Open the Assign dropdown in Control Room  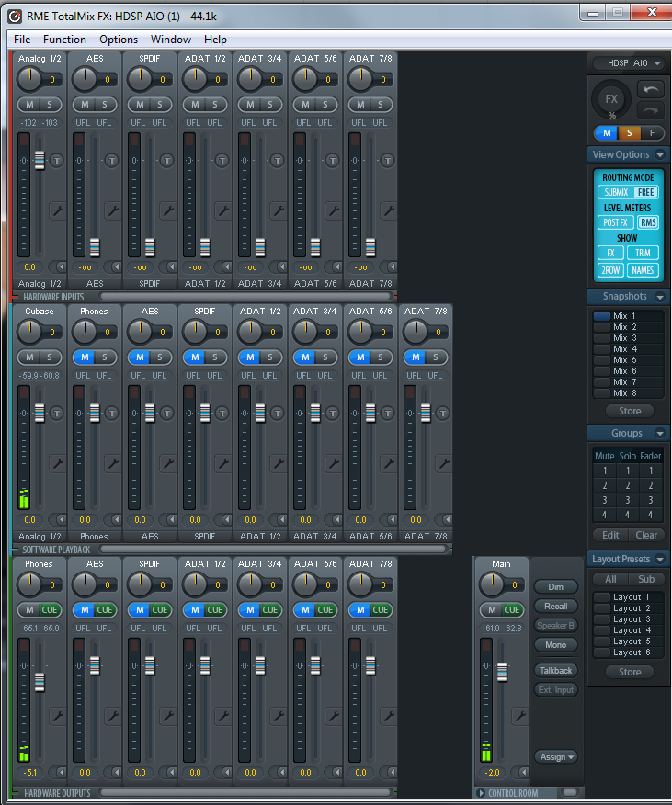[x=556, y=756]
